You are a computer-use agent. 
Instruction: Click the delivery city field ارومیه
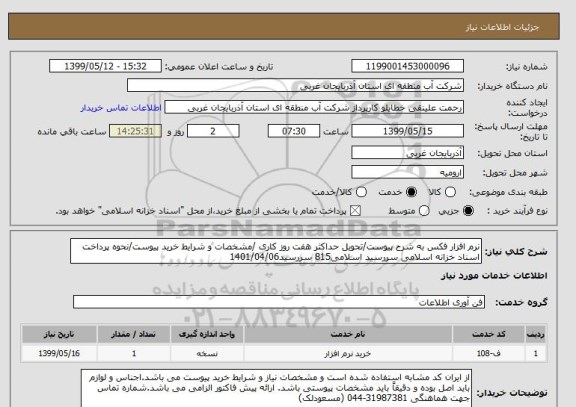(x=407, y=172)
